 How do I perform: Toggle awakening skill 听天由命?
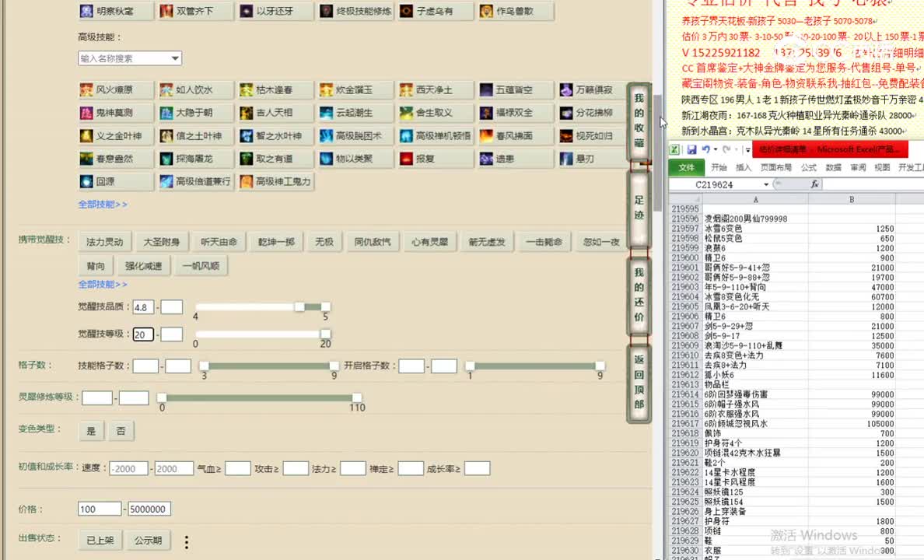[x=219, y=242]
